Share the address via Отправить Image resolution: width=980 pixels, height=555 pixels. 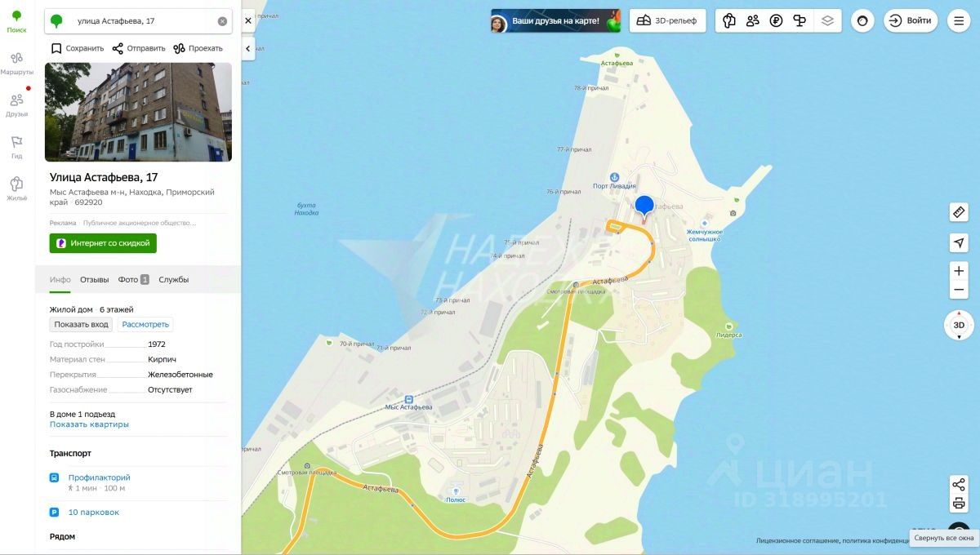click(x=139, y=48)
